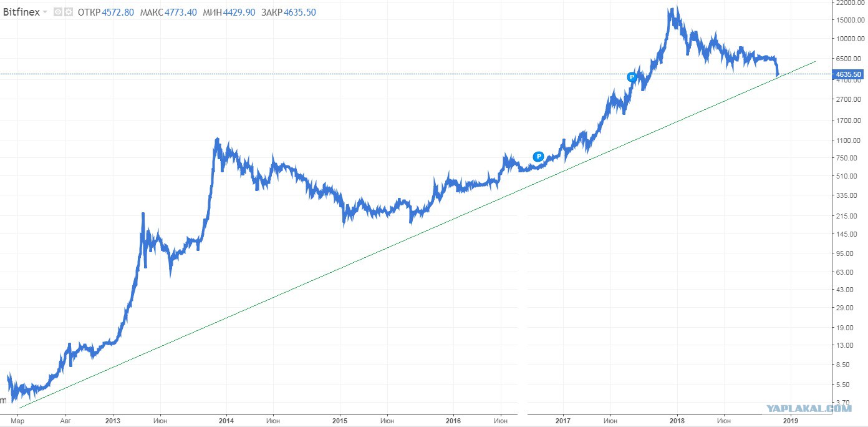Toggle series visibility eye icon
Screen dimensions: 868x427
[57, 12]
